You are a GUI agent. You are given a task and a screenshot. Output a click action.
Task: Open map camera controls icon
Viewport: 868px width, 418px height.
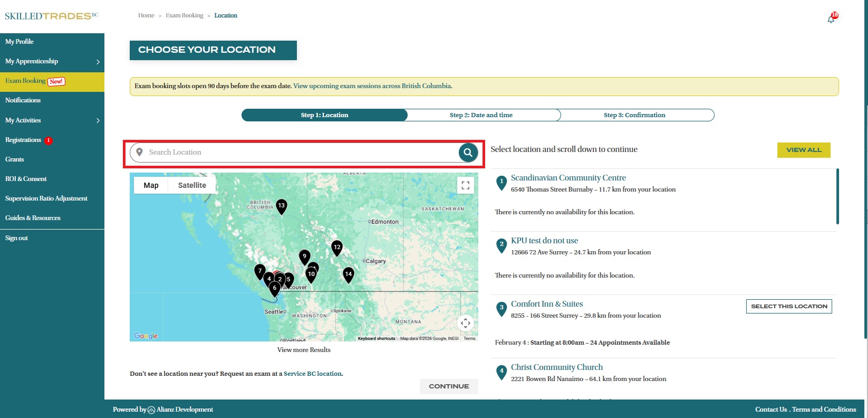point(465,323)
